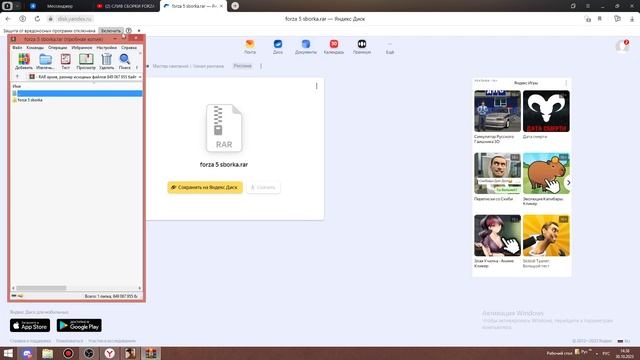Open WinRAR Файл menu
The height and width of the screenshot is (360, 640).
(x=17, y=48)
